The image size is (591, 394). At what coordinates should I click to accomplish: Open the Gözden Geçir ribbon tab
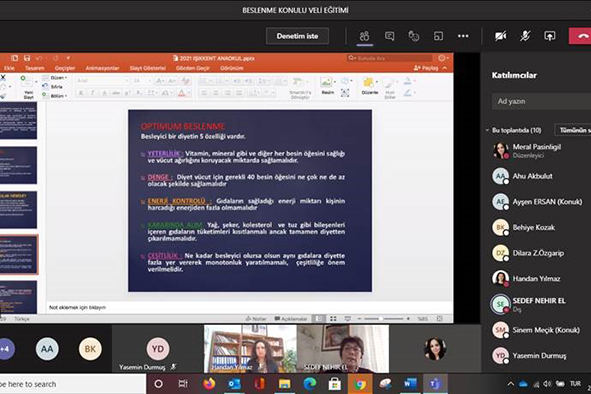tap(193, 68)
